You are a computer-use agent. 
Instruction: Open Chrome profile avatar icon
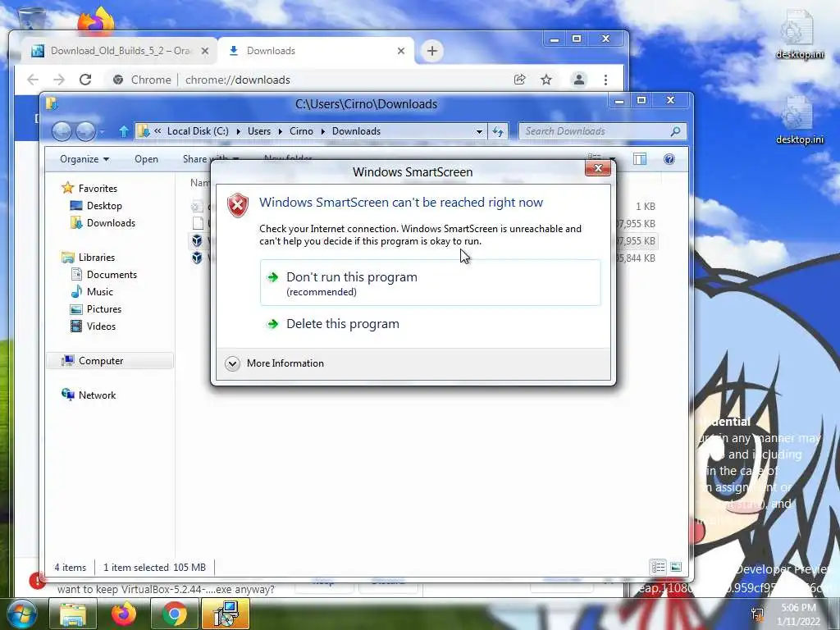[x=579, y=80]
